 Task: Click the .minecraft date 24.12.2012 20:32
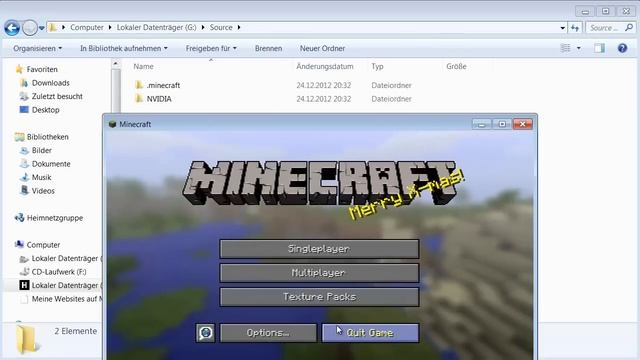(324, 85)
